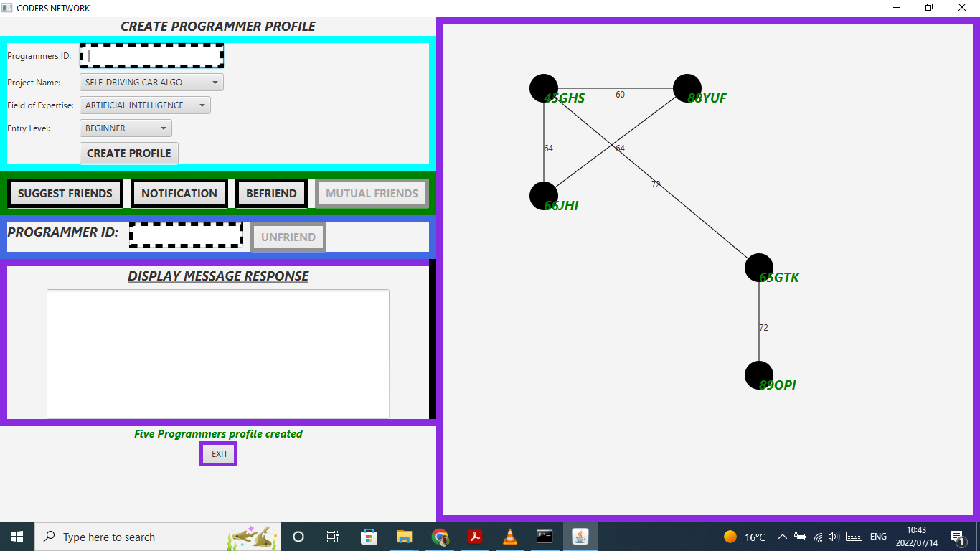Click the edge weight 60 label
Viewport: 980px width, 551px height.
[x=620, y=95]
